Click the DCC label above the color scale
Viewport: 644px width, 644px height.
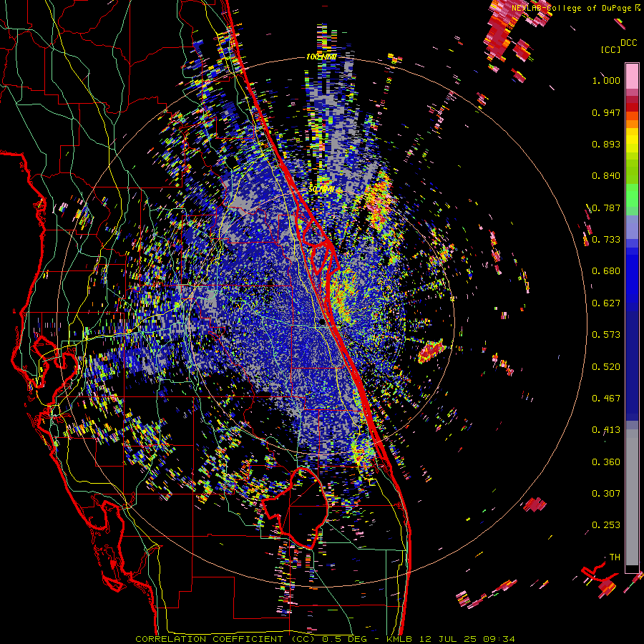tap(628, 43)
